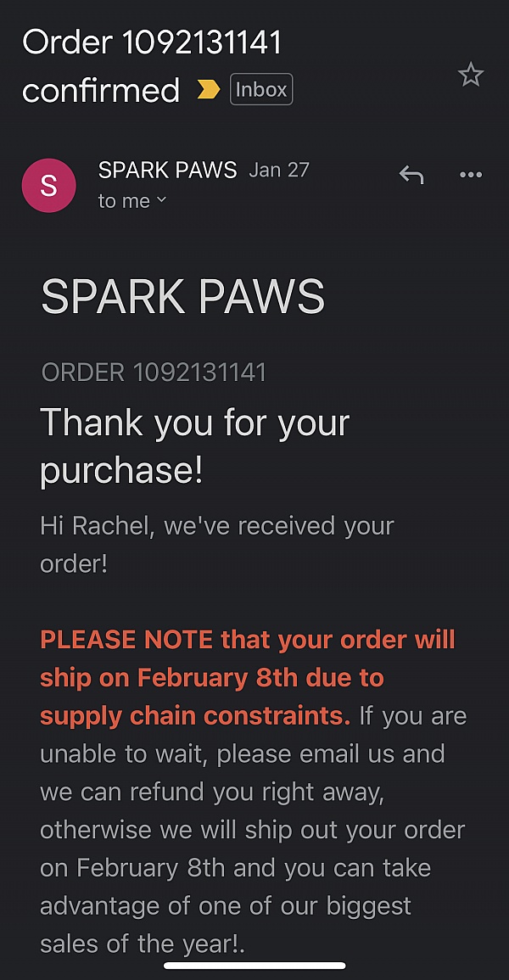Select the orange shipping notice text
The width and height of the screenshot is (509, 980).
tap(246, 677)
